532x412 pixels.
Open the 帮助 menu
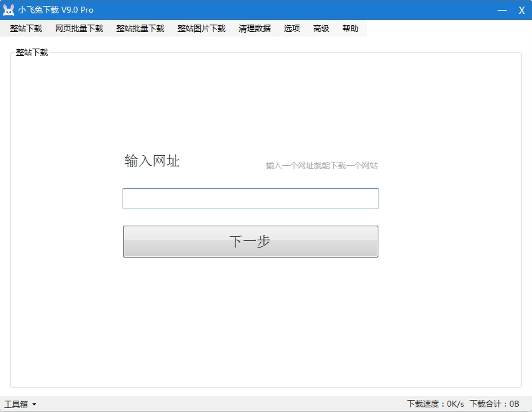tap(350, 29)
